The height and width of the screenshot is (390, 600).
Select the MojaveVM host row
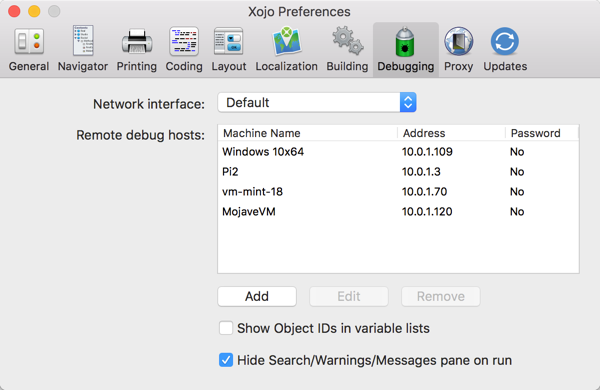[x=398, y=212]
